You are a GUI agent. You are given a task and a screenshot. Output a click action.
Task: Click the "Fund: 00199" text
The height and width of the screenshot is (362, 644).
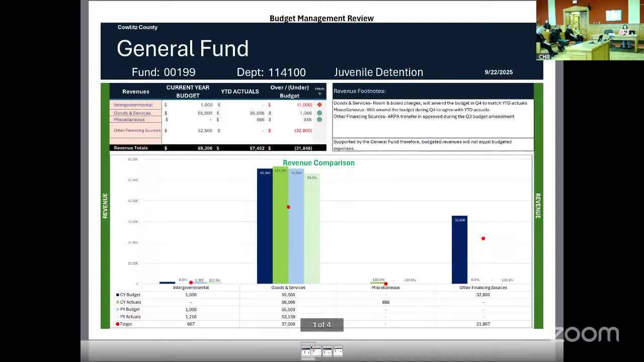pyautogui.click(x=164, y=72)
